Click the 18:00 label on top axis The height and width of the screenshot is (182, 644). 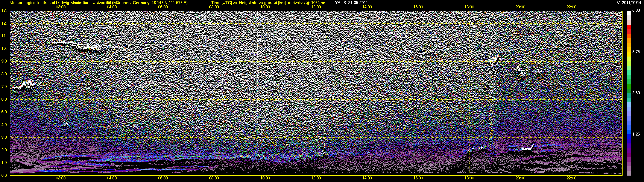pyautogui.click(x=469, y=7)
